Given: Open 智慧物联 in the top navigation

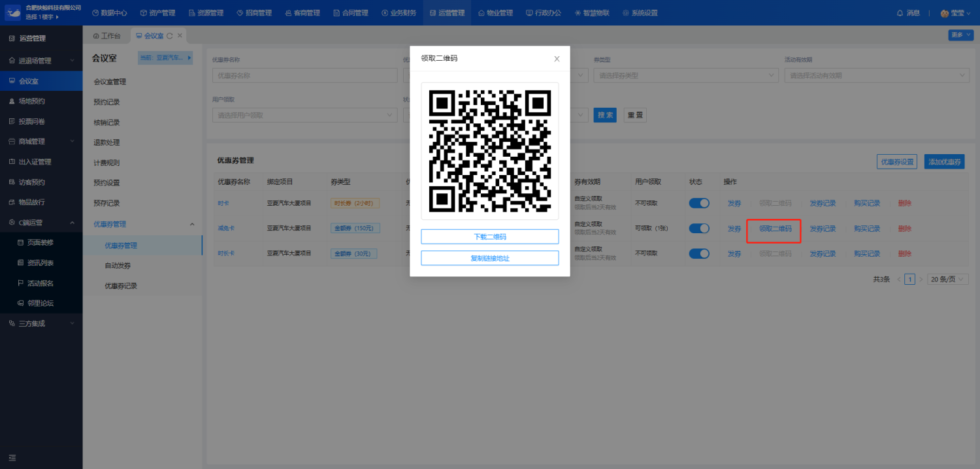Looking at the screenshot, I should [x=592, y=12].
